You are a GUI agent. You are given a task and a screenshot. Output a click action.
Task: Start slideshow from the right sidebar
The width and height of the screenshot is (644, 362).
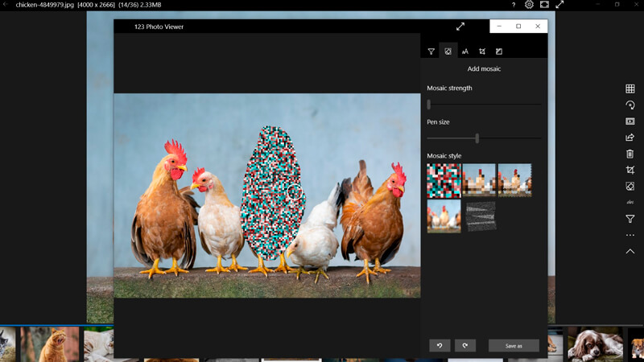[630, 121]
